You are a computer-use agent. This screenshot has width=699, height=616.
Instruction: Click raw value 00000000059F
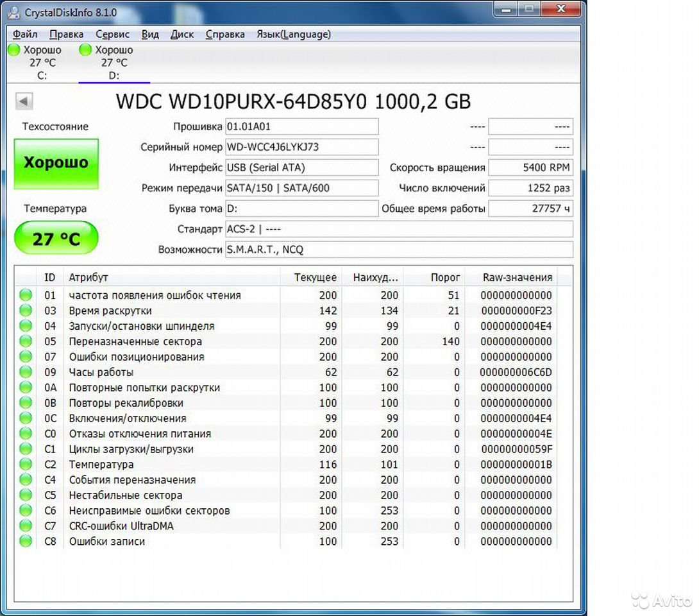pyautogui.click(x=516, y=449)
